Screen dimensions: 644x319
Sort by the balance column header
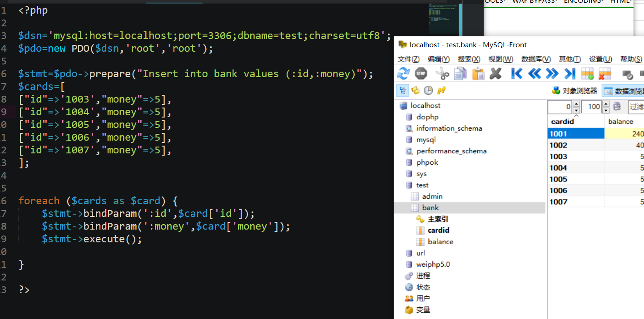click(x=624, y=121)
